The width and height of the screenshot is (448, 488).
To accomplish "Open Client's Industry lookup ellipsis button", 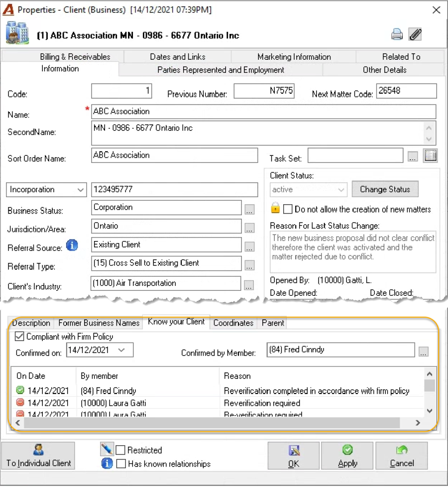I will click(x=248, y=285).
